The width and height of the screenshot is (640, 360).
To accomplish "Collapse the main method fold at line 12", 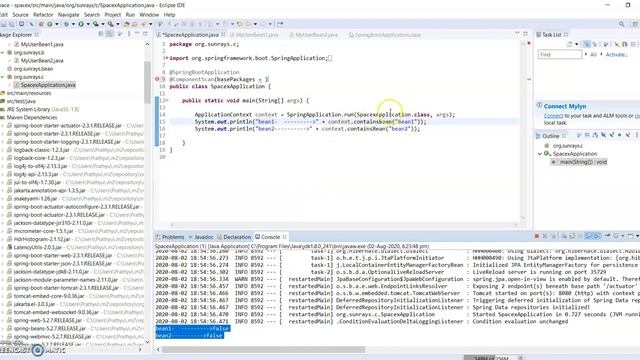I will click(167, 100).
